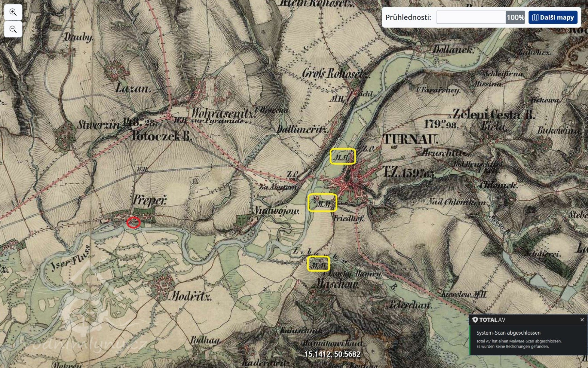Open the Další mapy map selector
The image size is (588, 368).
pyautogui.click(x=553, y=17)
